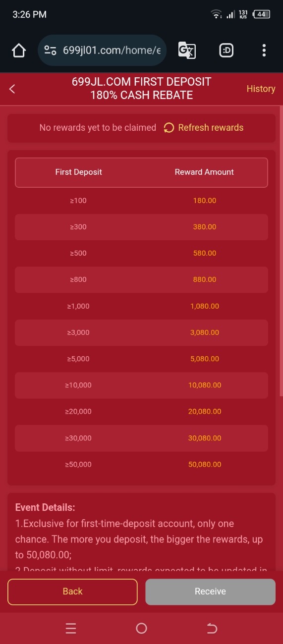The height and width of the screenshot is (644, 283).
Task: Select the ≥10,000 deposit row
Action: pos(141,385)
